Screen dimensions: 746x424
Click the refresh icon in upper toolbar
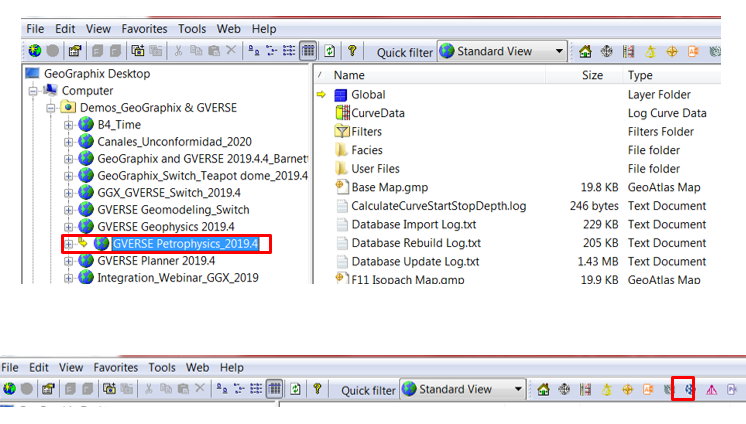[x=330, y=50]
